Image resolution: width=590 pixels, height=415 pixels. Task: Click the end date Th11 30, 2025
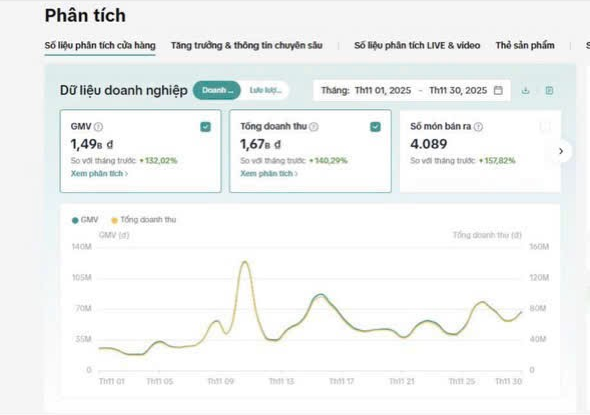[x=458, y=90]
